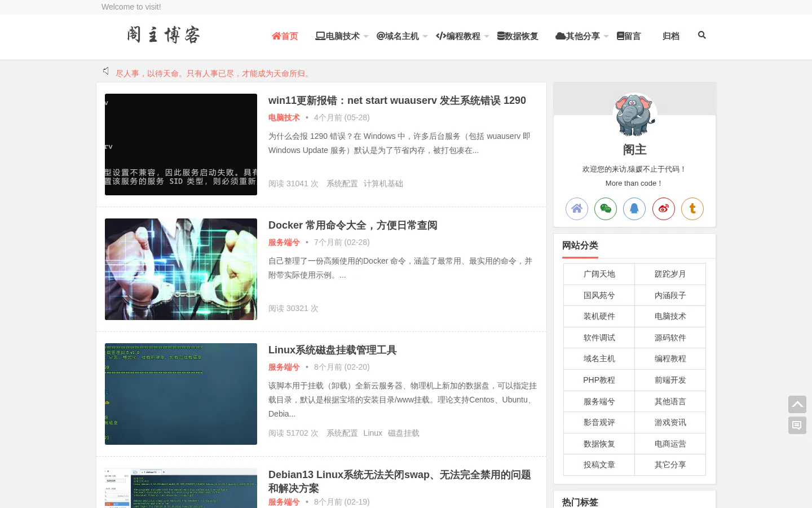Open the 广阔天地 category
Screen dimensions: 812x508
(599, 274)
